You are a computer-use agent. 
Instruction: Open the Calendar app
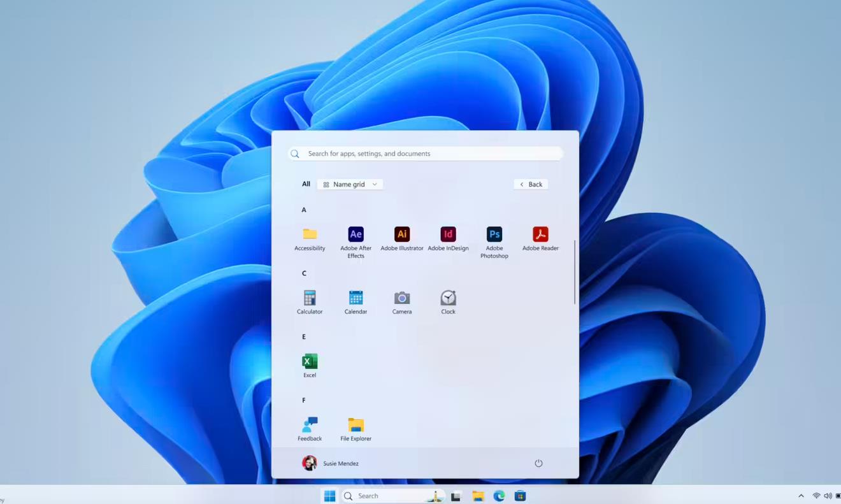pyautogui.click(x=356, y=303)
